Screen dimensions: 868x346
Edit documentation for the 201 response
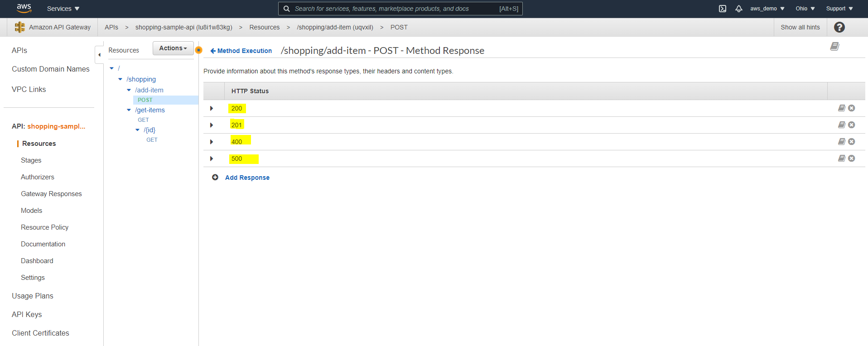[x=842, y=125]
